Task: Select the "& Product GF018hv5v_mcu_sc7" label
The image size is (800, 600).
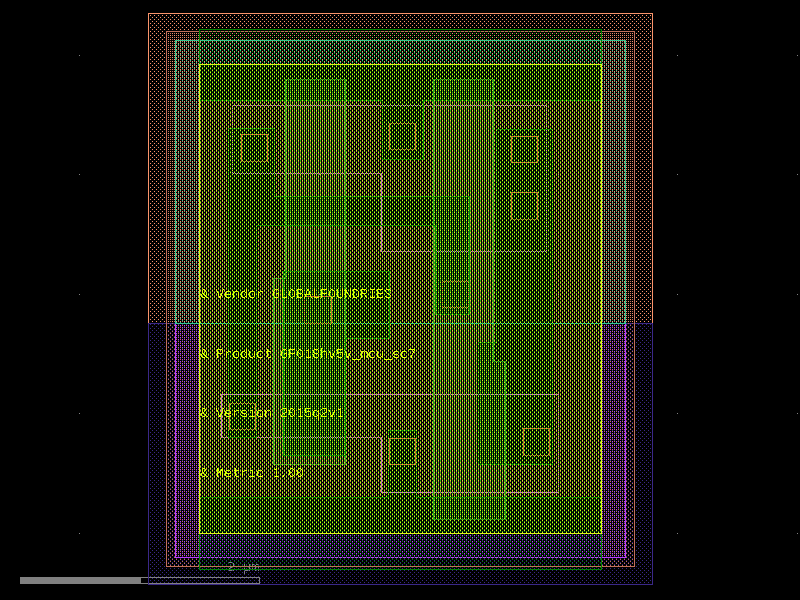Action: (308, 354)
